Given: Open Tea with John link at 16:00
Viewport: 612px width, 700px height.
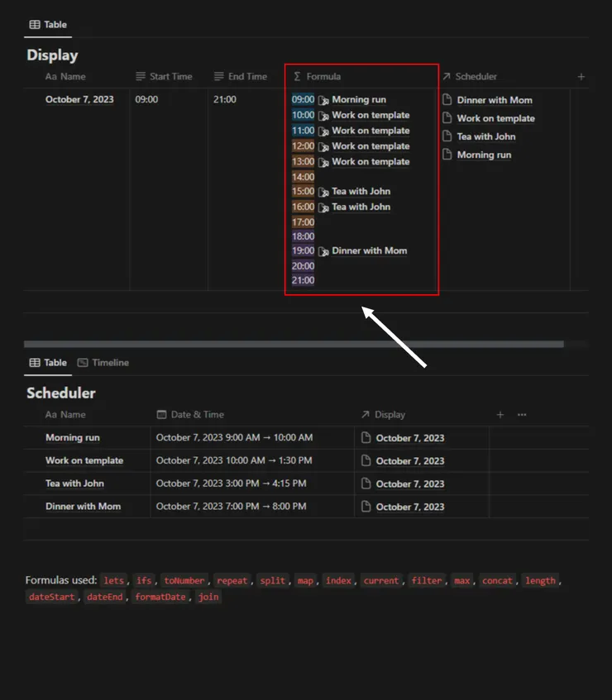Looking at the screenshot, I should tap(361, 207).
